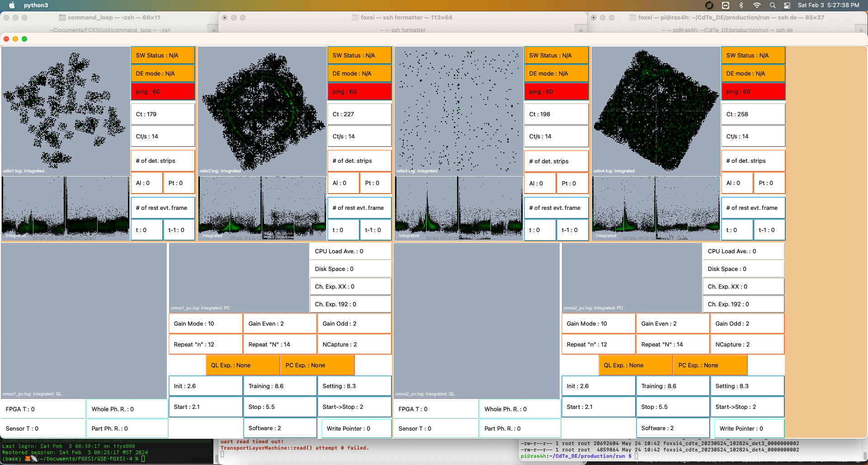Click Repeat "N" : 14 in cmos1 panel

[x=280, y=344]
